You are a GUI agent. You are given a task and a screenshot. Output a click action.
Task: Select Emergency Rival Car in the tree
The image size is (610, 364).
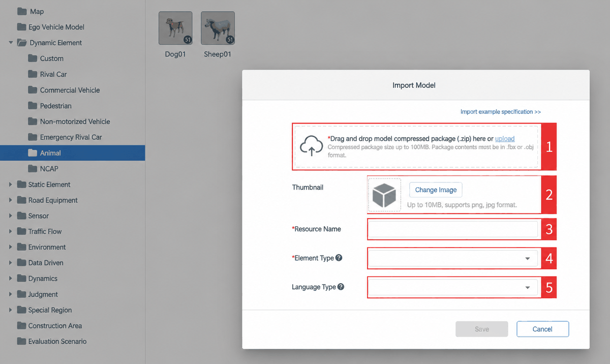pos(71,137)
